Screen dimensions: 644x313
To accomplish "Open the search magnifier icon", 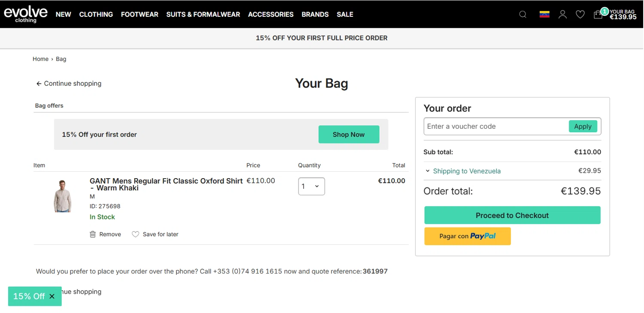I will point(522,15).
